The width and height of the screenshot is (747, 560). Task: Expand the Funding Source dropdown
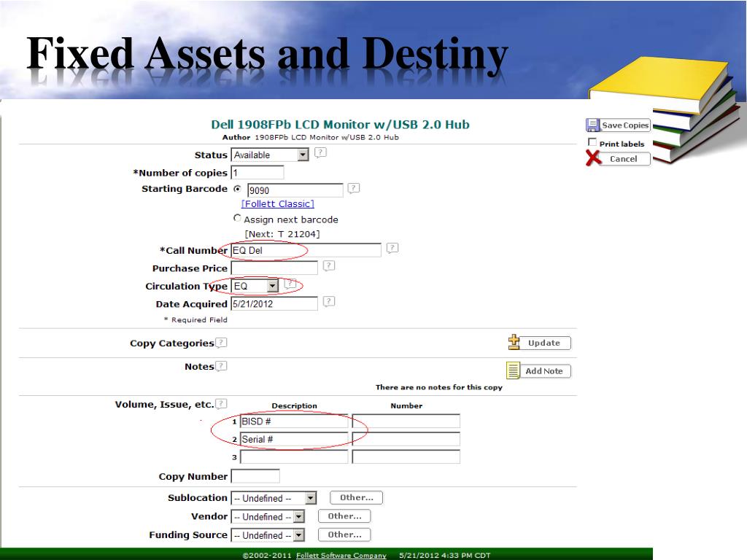pos(268,535)
